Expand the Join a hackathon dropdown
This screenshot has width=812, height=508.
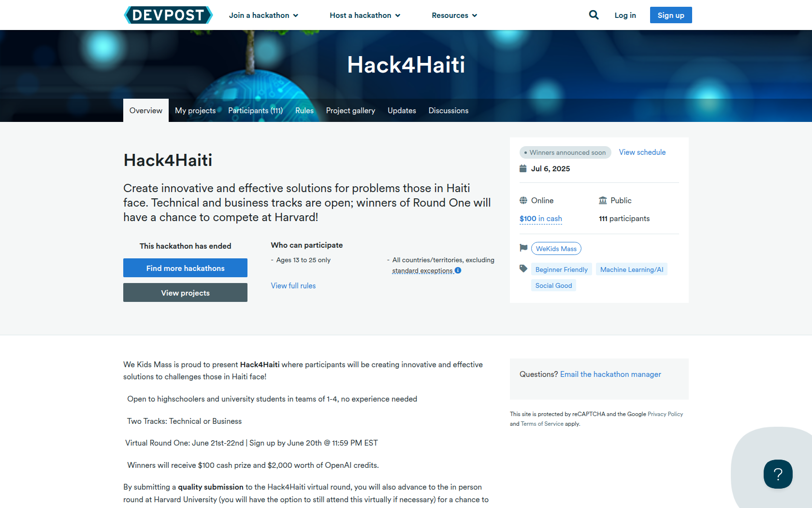click(x=263, y=15)
